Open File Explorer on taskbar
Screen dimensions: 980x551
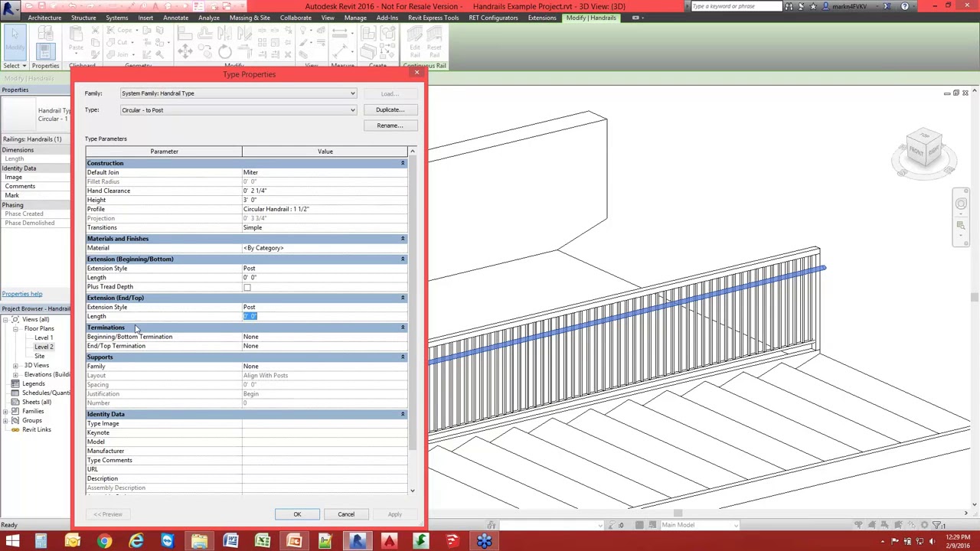click(x=199, y=542)
